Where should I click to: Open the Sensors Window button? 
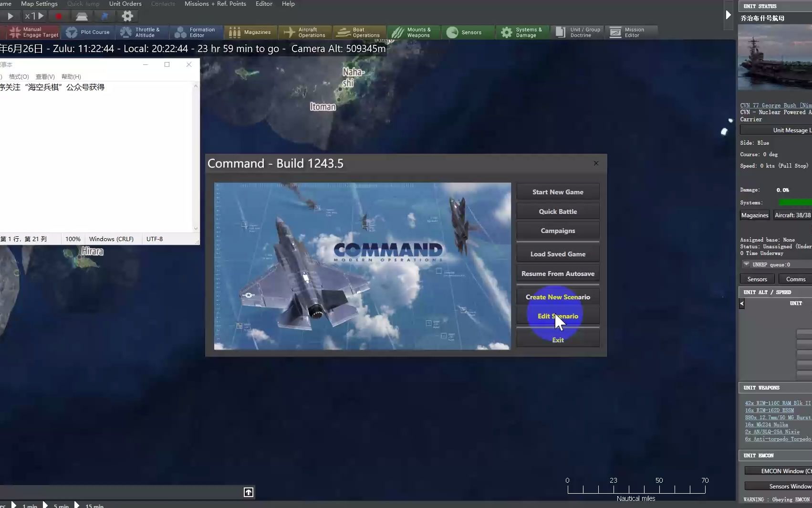tap(779, 486)
